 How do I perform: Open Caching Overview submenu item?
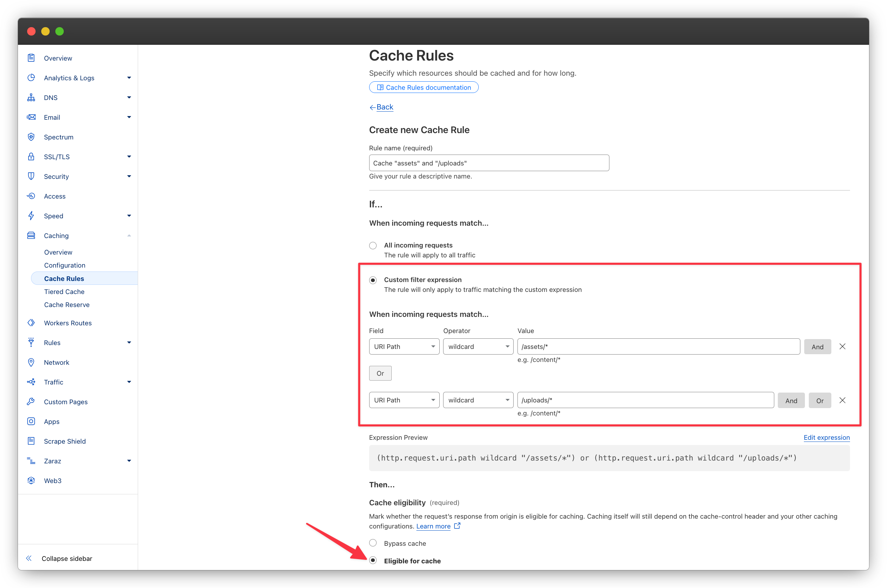coord(58,252)
